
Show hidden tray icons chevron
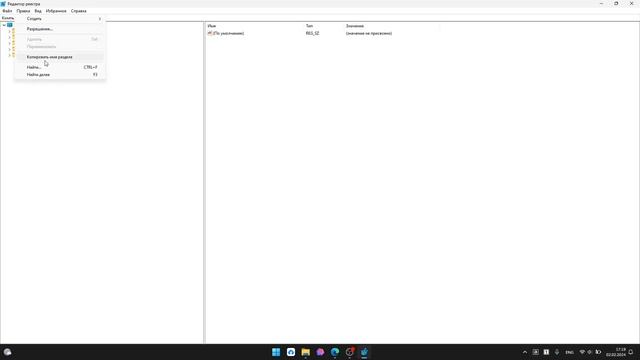(525, 352)
